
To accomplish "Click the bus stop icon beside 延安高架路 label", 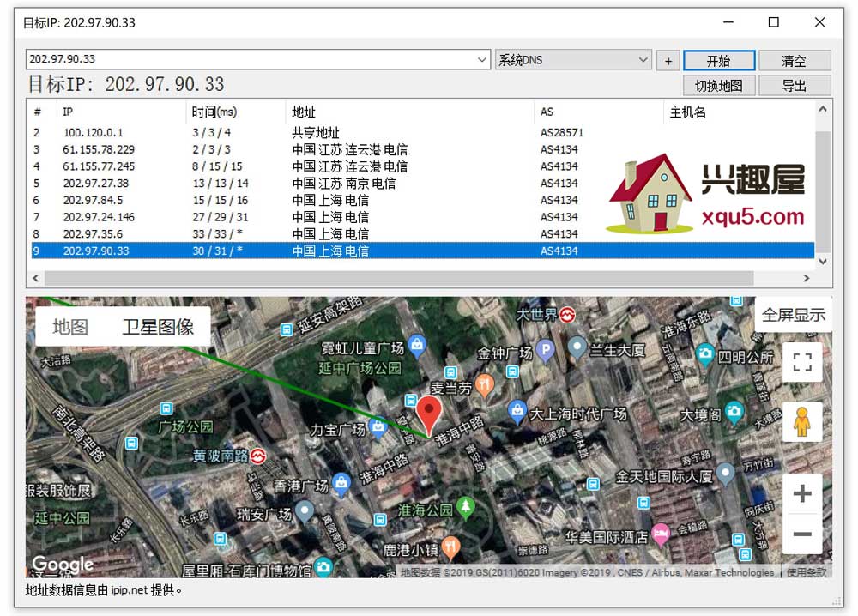I will click(x=287, y=329).
